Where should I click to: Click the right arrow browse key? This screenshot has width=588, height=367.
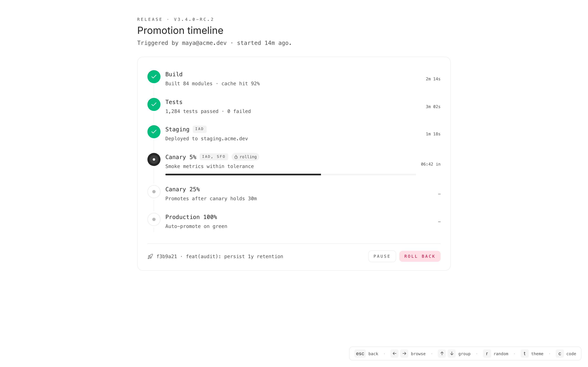pyautogui.click(x=404, y=354)
